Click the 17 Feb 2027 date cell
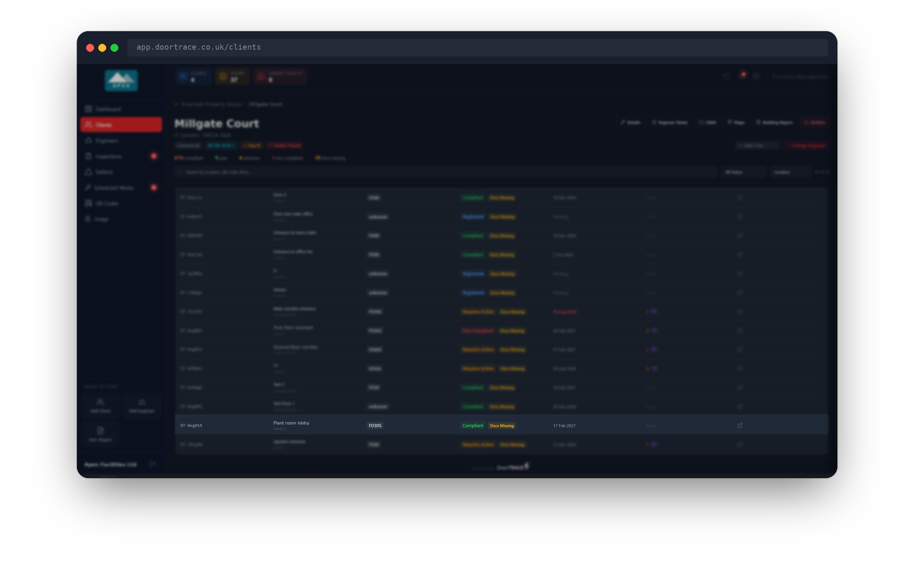914x588 pixels. (564, 425)
